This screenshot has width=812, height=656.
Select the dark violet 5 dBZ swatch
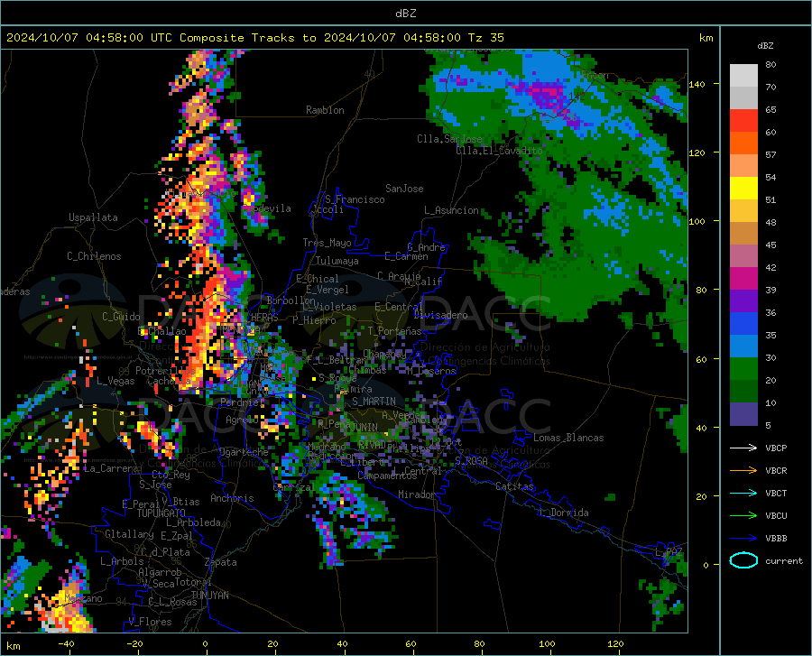point(743,414)
